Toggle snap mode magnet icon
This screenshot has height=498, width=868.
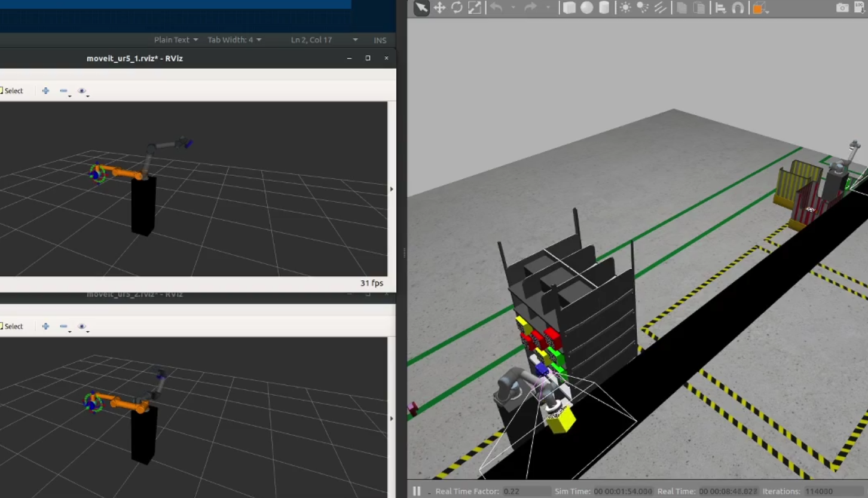pos(738,8)
